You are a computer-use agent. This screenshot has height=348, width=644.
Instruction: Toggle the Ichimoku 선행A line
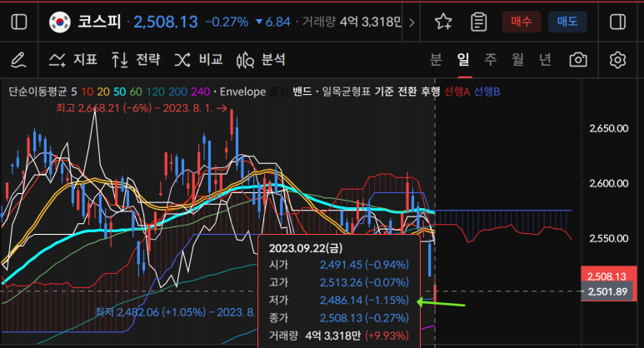[x=457, y=92]
